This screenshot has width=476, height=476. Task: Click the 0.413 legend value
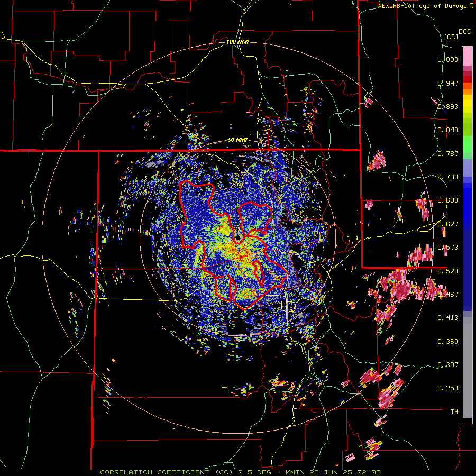click(448, 318)
